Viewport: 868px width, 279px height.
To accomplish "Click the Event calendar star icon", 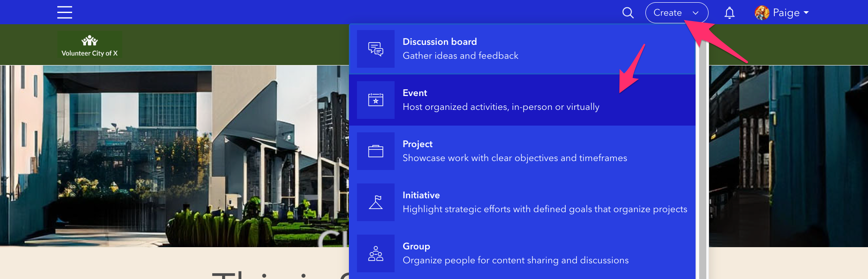I will 376,100.
